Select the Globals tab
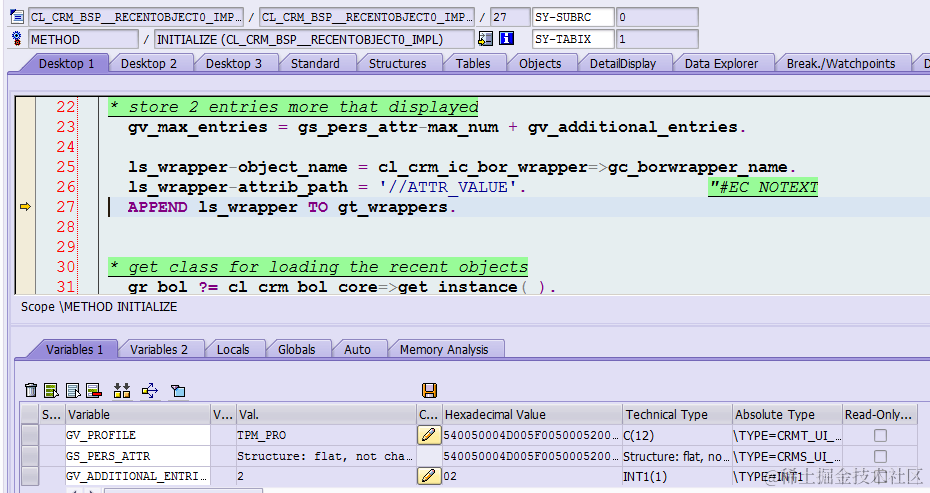 click(x=297, y=349)
